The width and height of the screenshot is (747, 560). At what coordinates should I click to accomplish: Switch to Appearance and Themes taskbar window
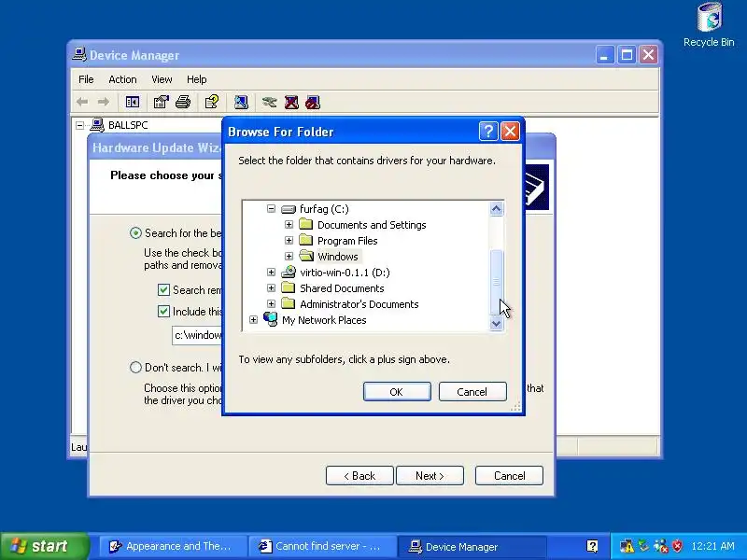click(173, 546)
